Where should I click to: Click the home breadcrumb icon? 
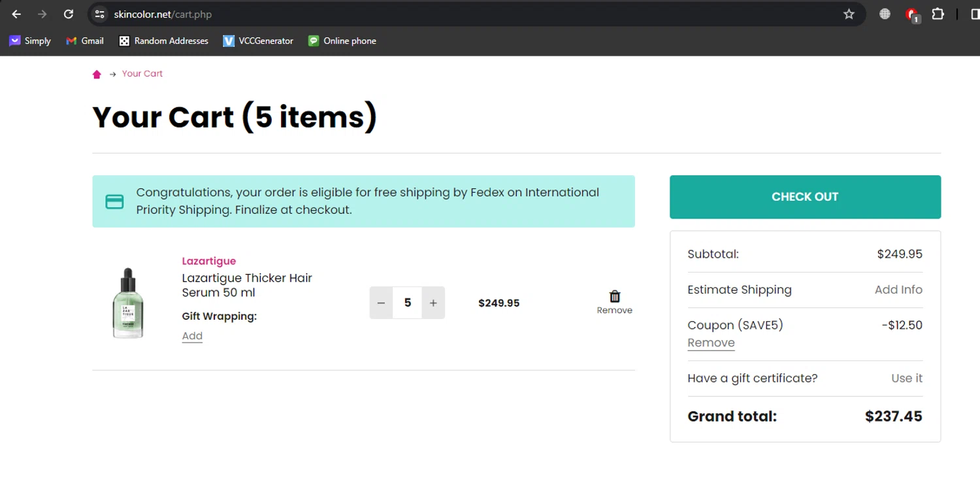[x=97, y=74]
